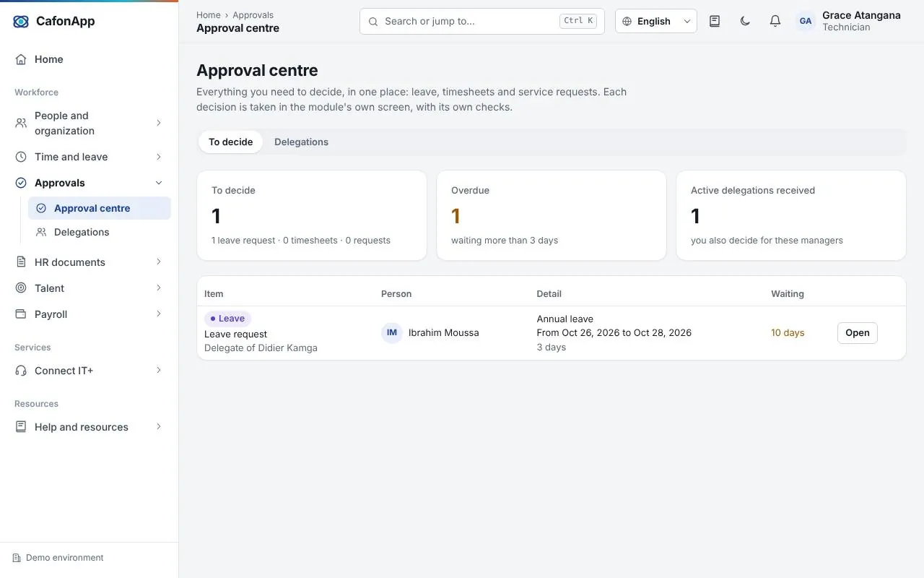Click the To decide summary card
This screenshot has height=578, width=924.
pyautogui.click(x=312, y=215)
